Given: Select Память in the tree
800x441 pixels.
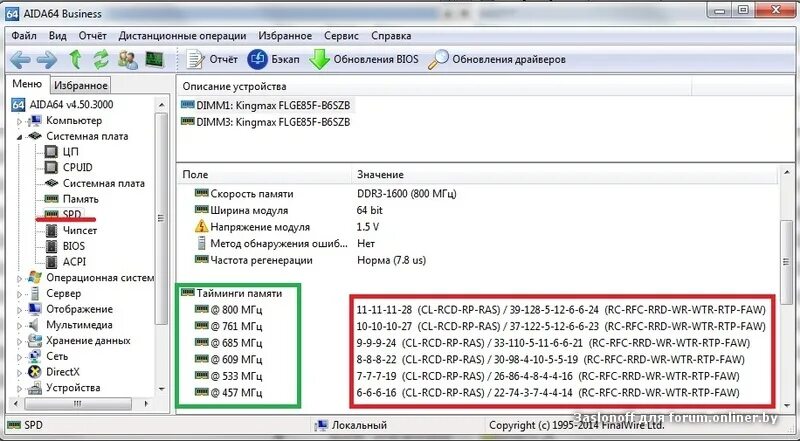Looking at the screenshot, I should 81,199.
